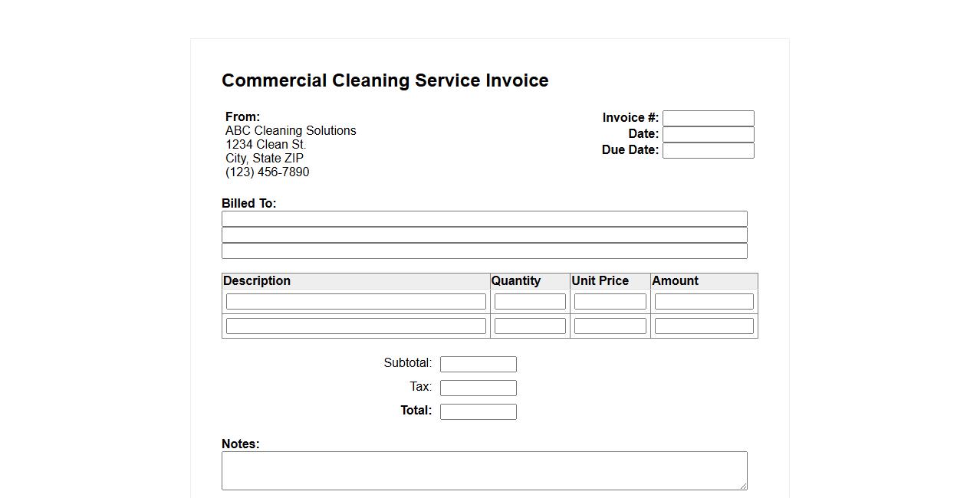Click the first Billed To line
Viewport: 980px width, 498px height.
click(484, 219)
